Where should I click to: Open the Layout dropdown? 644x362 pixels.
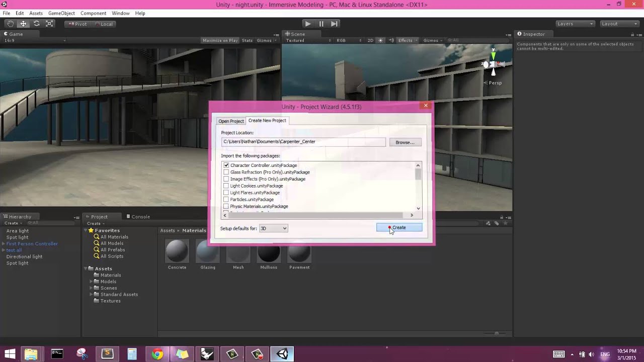[x=620, y=24]
